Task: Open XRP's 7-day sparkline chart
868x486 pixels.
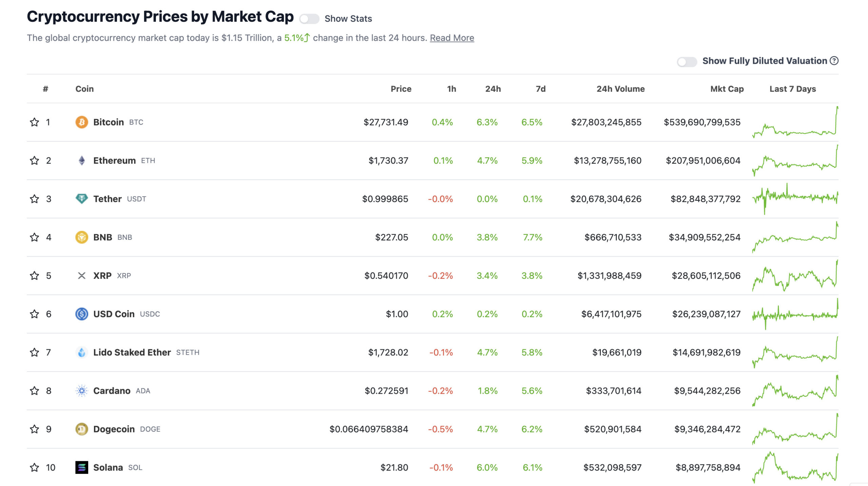Action: pos(795,275)
